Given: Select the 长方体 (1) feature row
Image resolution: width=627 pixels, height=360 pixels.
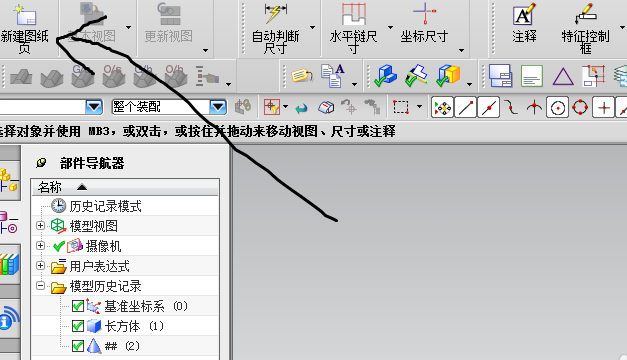Looking at the screenshot, I should (x=125, y=326).
